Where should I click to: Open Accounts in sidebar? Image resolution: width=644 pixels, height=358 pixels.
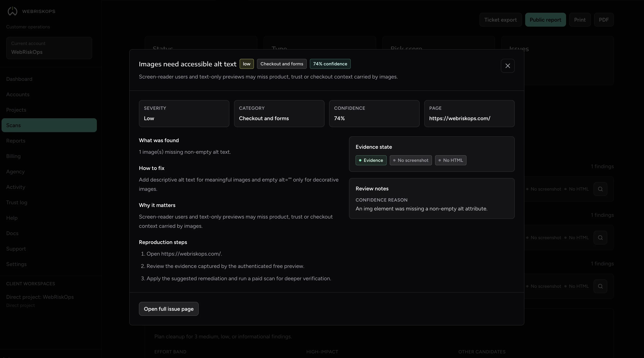[49, 95]
